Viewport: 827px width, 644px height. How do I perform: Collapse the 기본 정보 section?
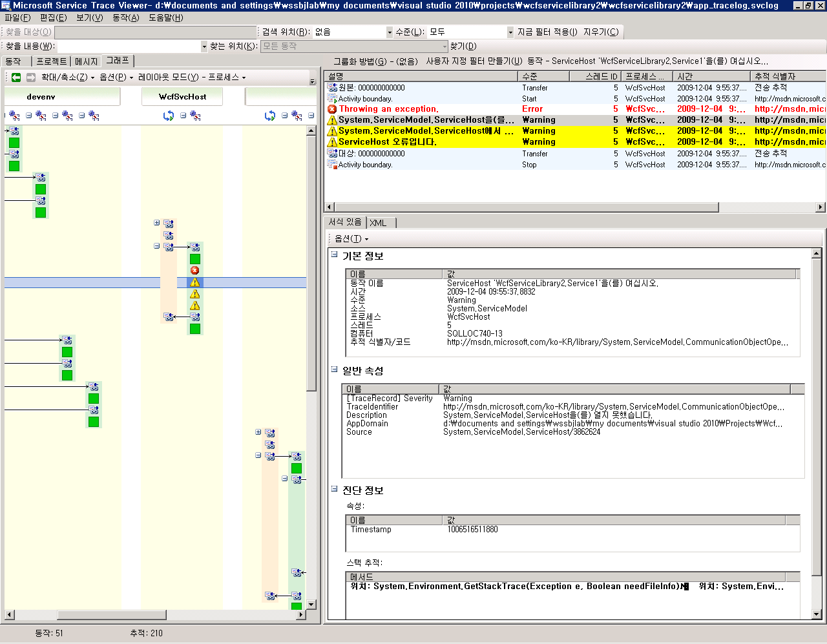click(x=334, y=254)
